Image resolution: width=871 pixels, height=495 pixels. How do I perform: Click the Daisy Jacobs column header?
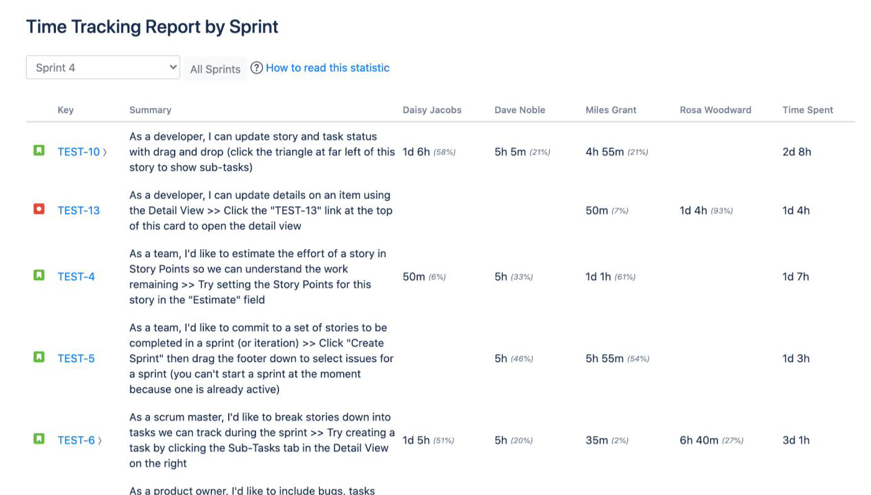pos(432,110)
